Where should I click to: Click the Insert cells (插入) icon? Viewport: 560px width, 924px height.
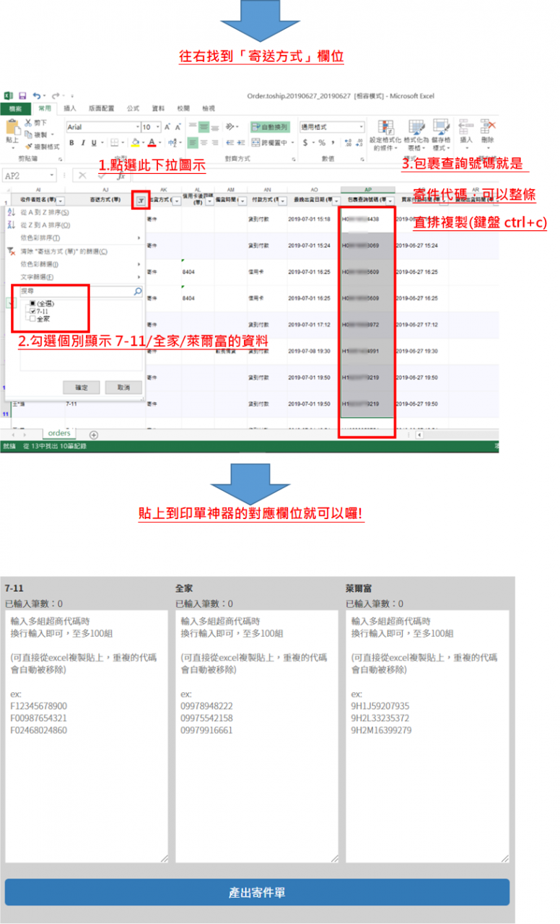click(467, 126)
